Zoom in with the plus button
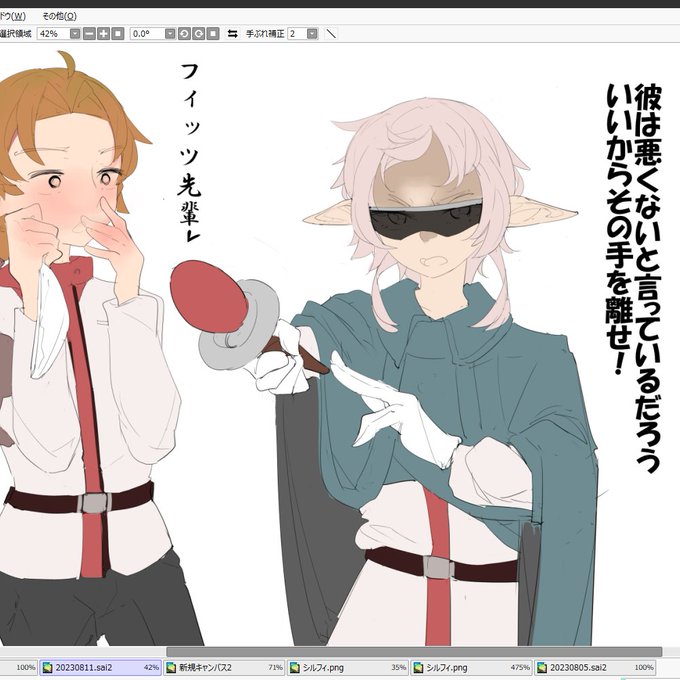Image resolution: width=680 pixels, height=680 pixels. (104, 34)
